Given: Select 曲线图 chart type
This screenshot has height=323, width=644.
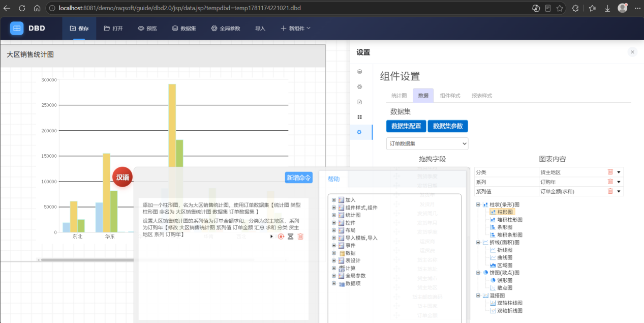Looking at the screenshot, I should point(501,258).
